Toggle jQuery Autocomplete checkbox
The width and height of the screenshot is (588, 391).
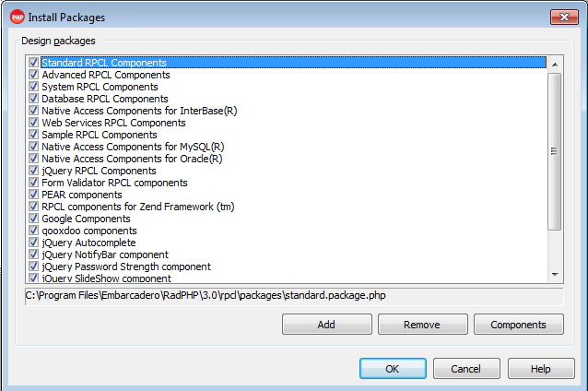click(x=33, y=243)
